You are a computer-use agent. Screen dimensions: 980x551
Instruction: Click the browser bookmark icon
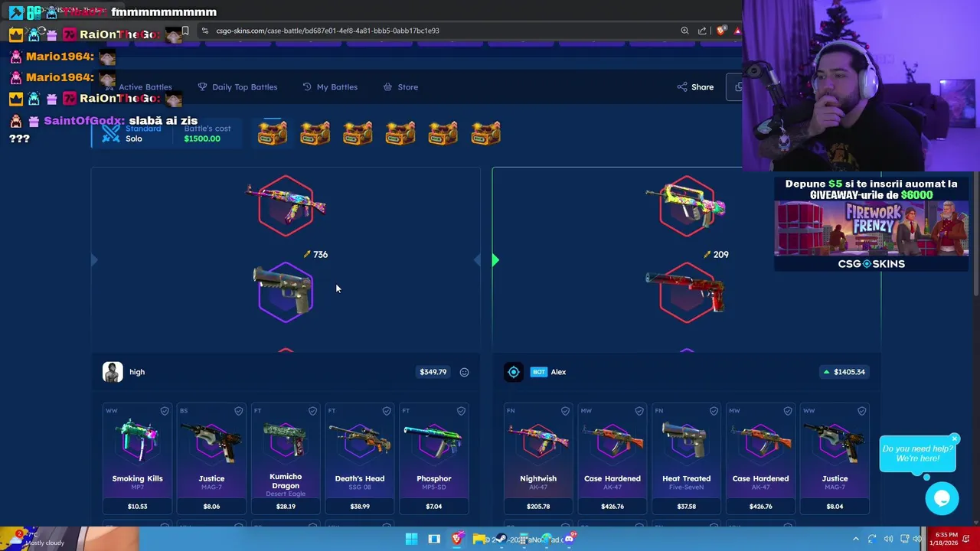(x=185, y=31)
